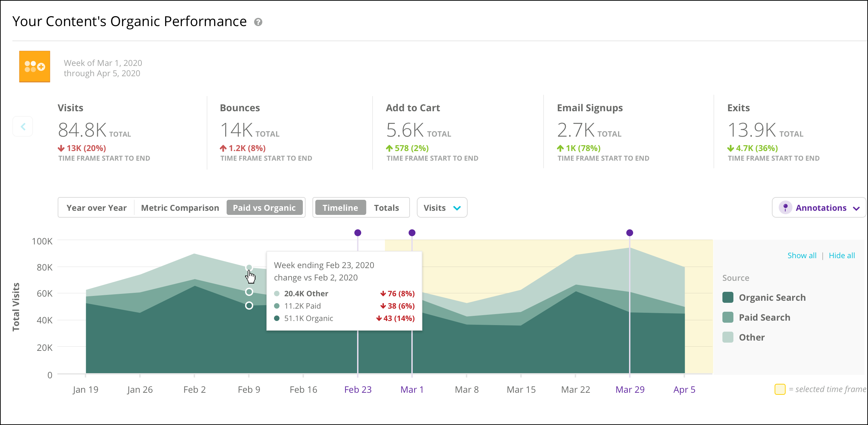
Task: Click the left chevron to see previous metrics
Action: pyautogui.click(x=23, y=127)
